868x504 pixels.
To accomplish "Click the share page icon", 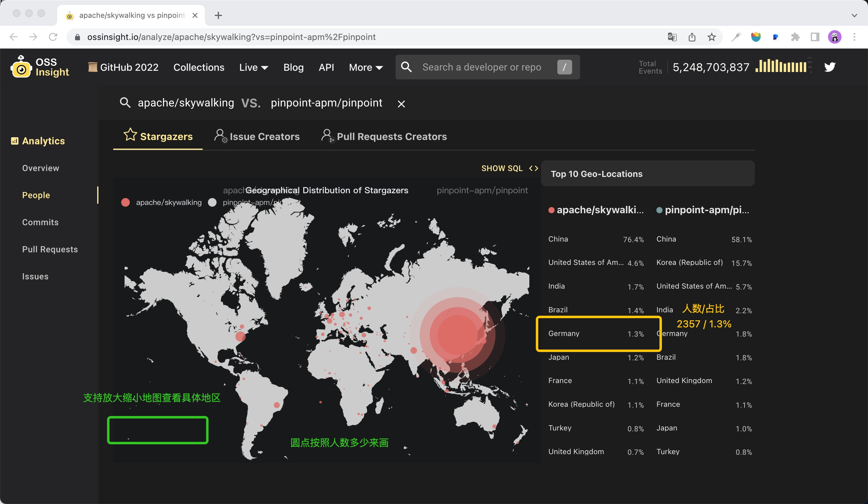I will tap(692, 37).
